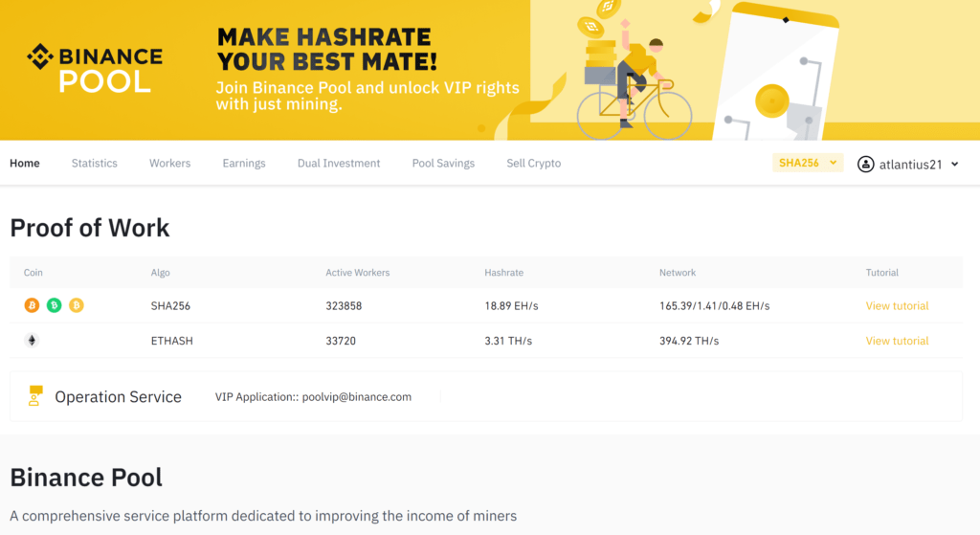Switch to the Workers tab

pyautogui.click(x=169, y=164)
